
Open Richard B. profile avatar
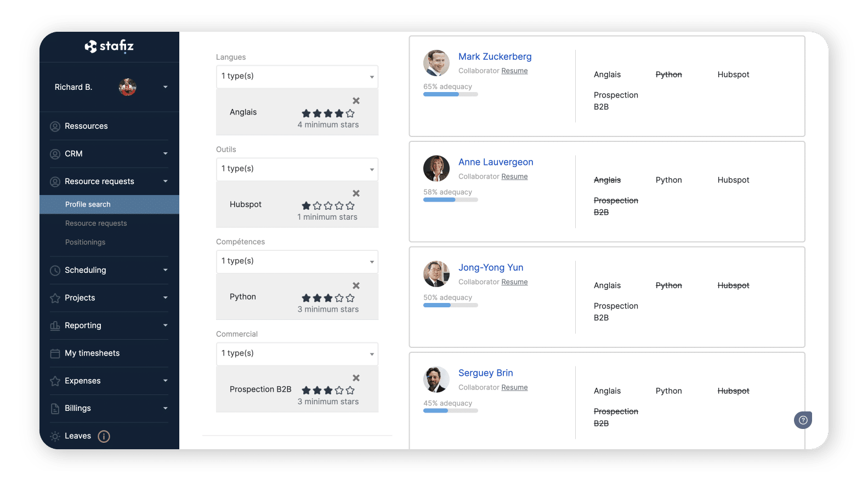pyautogui.click(x=127, y=87)
